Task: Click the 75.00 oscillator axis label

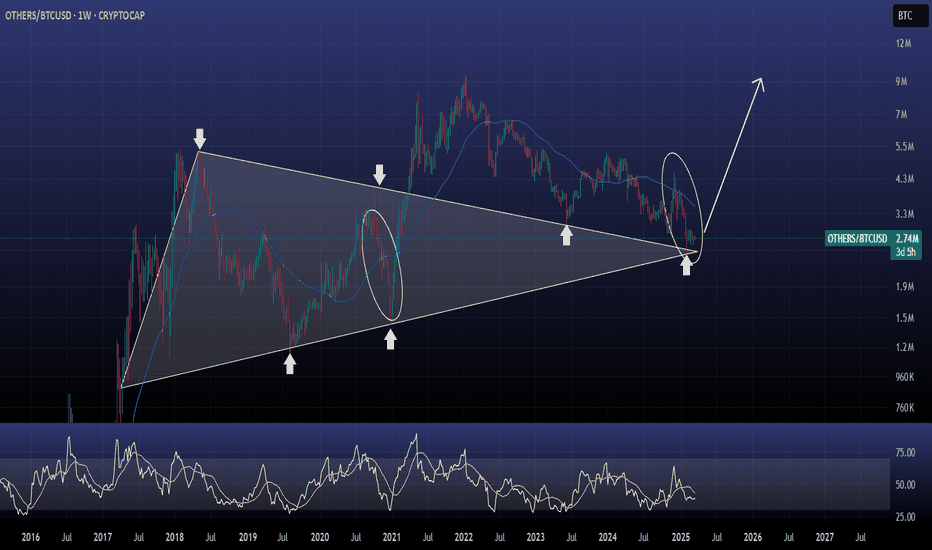Action: point(905,452)
